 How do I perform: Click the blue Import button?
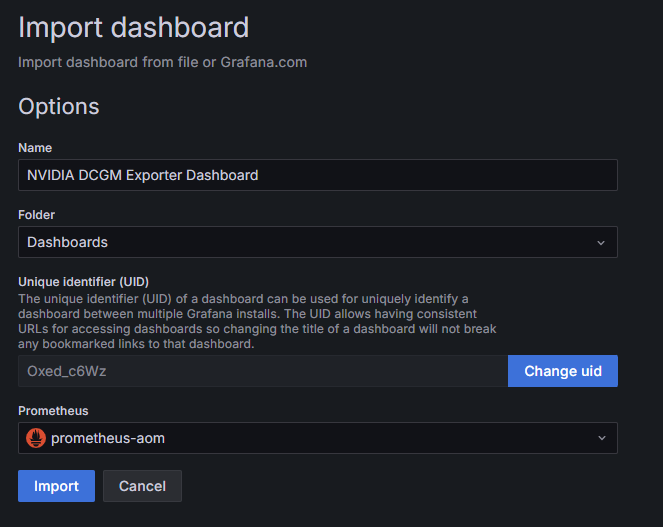56,486
